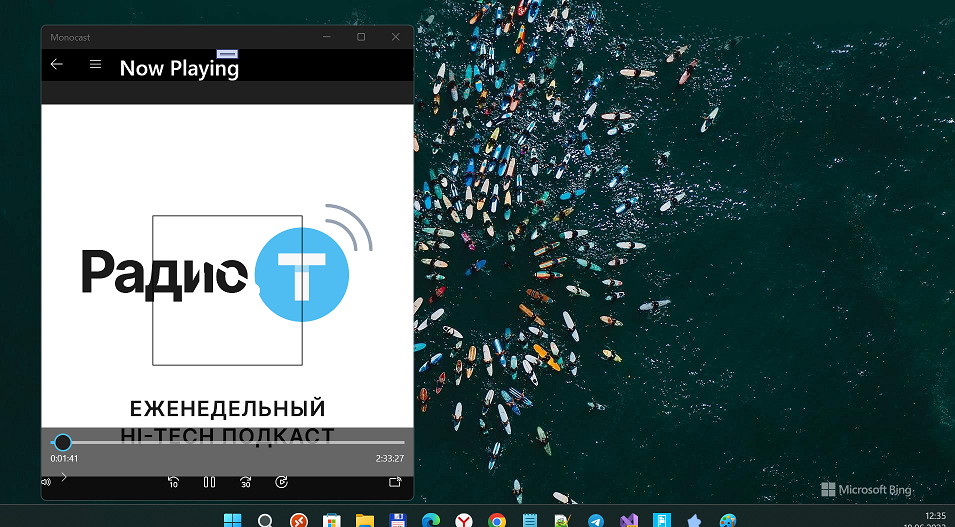Image resolution: width=955 pixels, height=527 pixels.
Task: Click the volume speaker icon
Action: click(46, 482)
